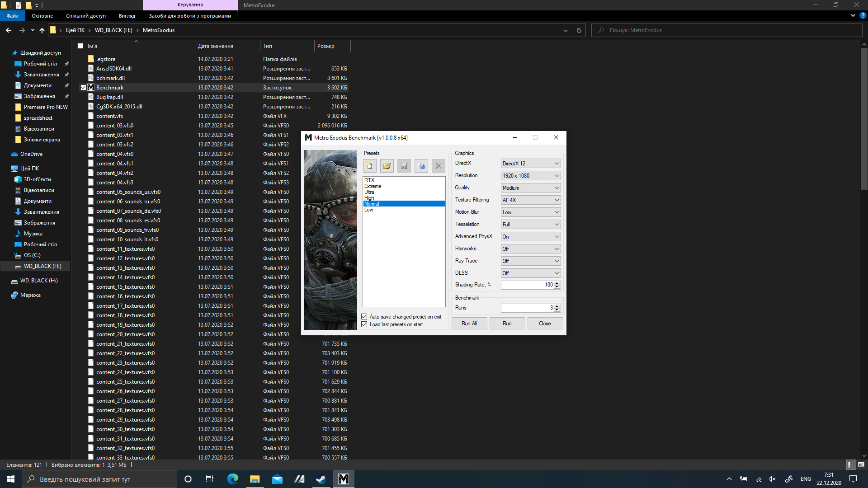Click the Run All button

click(x=469, y=324)
